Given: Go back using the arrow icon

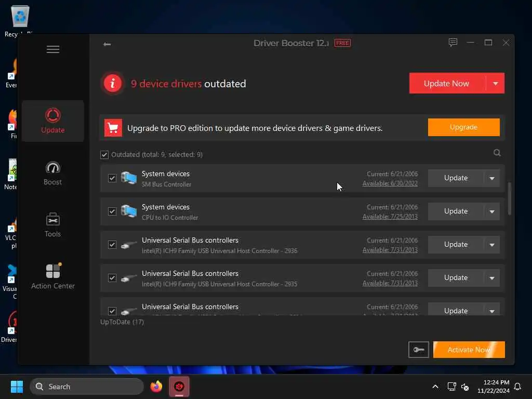Looking at the screenshot, I should [x=107, y=44].
